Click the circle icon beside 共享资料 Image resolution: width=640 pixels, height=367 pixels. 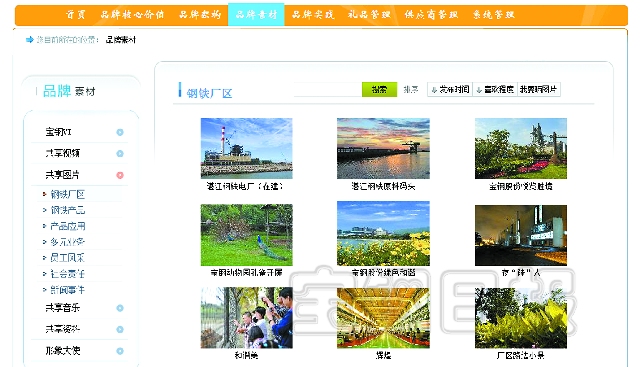pyautogui.click(x=120, y=329)
